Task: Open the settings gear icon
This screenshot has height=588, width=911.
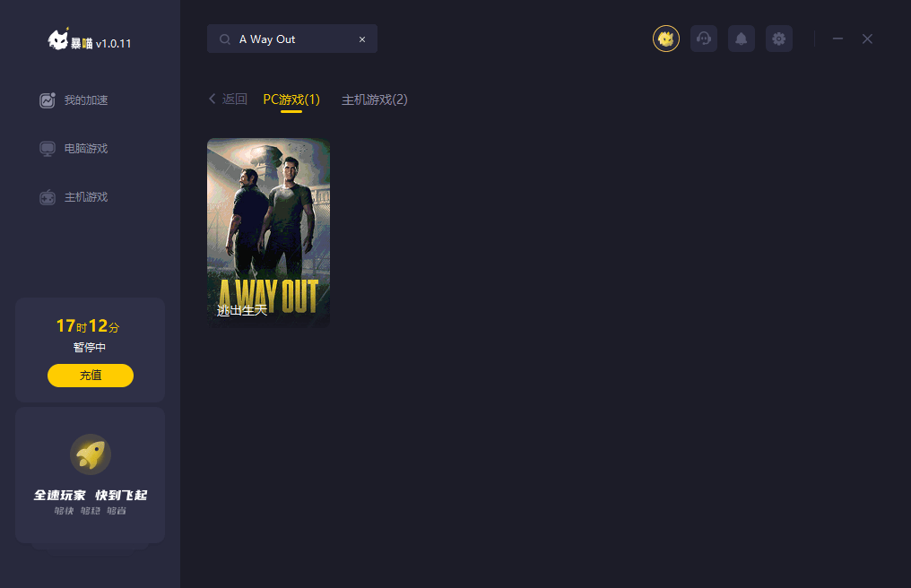Action: pyautogui.click(x=779, y=39)
